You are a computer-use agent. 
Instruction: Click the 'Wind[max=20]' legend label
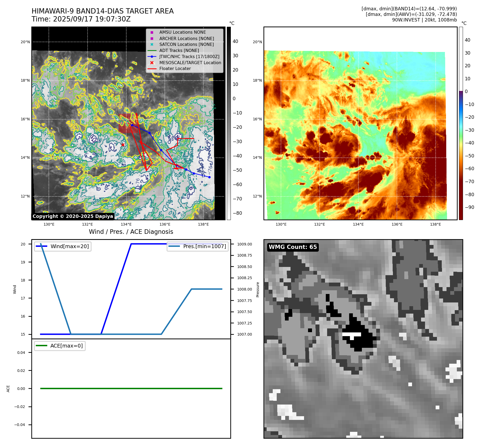click(x=70, y=246)
